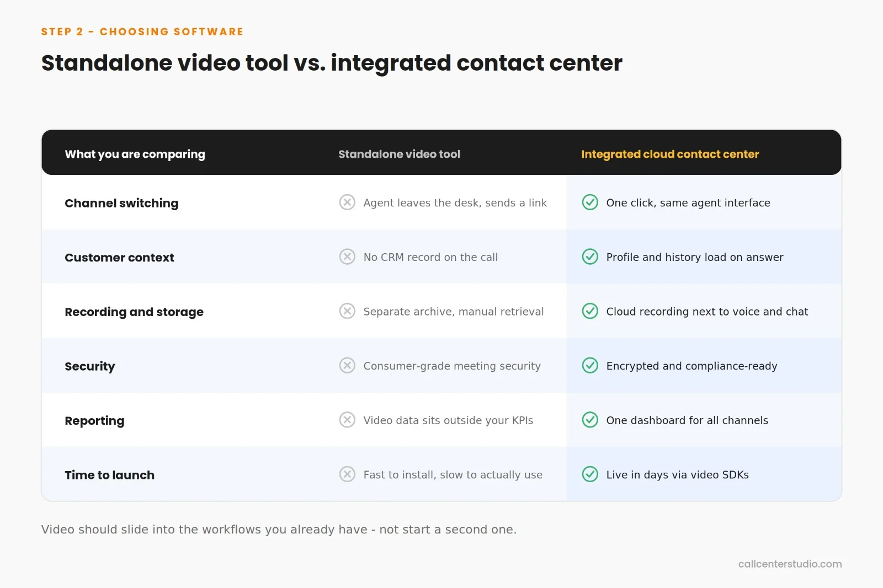Select 'No CRM record on the call' text

coord(430,257)
